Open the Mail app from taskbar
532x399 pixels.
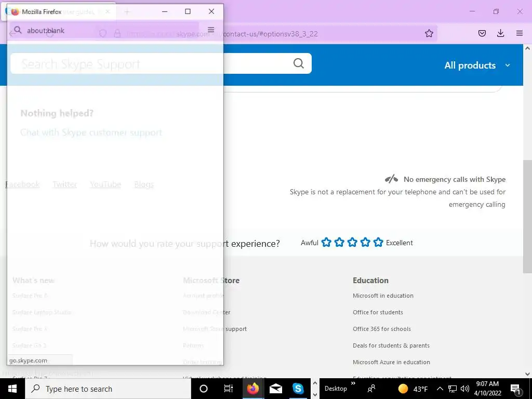tap(275, 389)
